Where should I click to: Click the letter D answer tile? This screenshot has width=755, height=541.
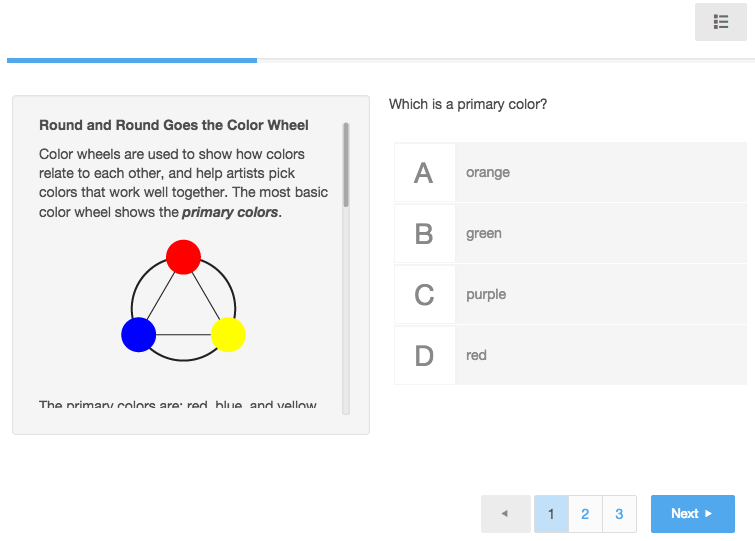(424, 356)
